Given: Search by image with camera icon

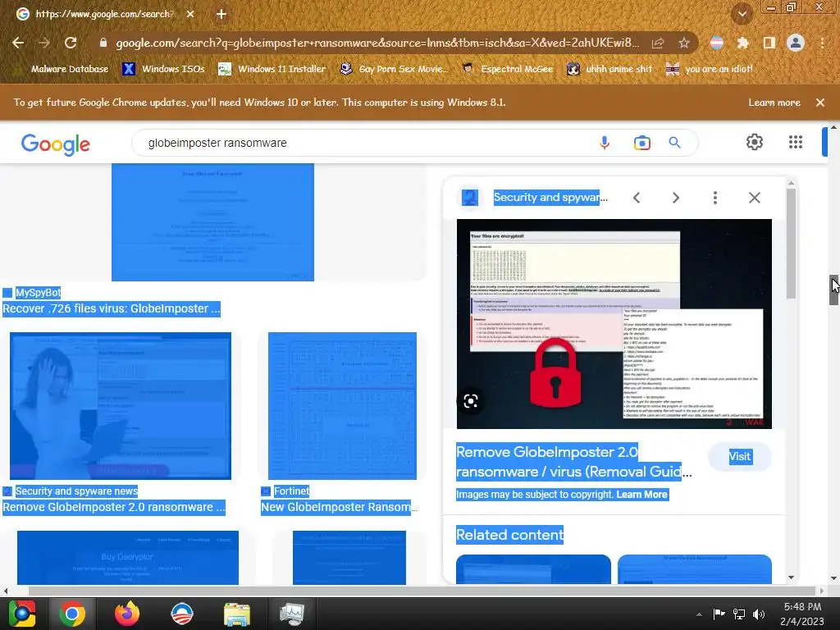Looking at the screenshot, I should tap(641, 143).
